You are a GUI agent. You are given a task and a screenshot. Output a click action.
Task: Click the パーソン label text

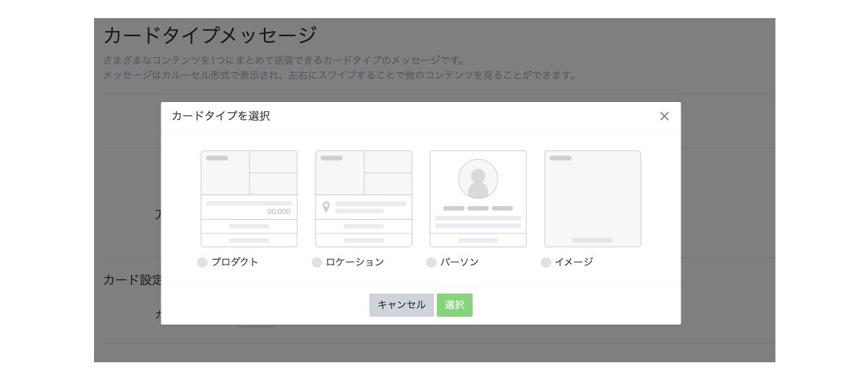tap(459, 262)
